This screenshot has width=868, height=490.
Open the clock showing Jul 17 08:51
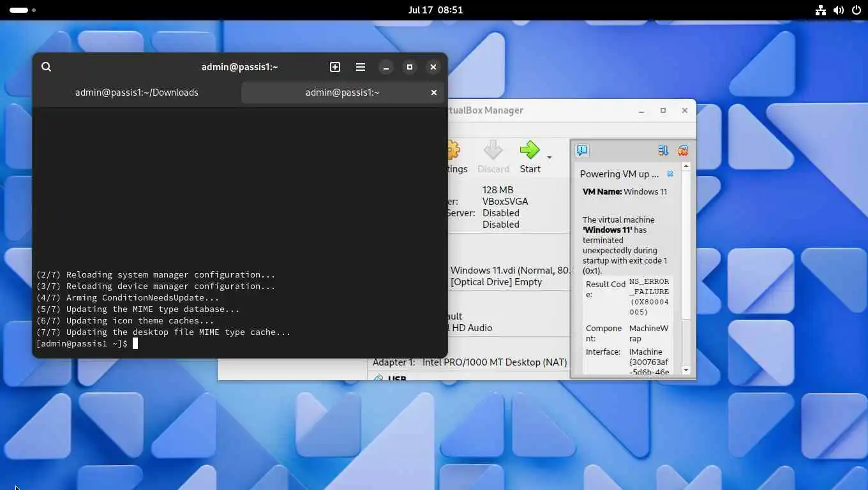[435, 10]
